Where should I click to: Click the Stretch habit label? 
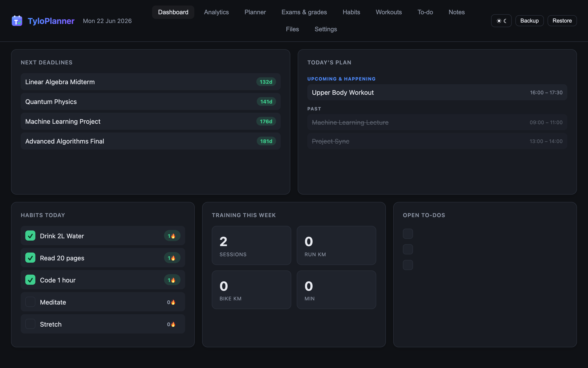(51, 324)
